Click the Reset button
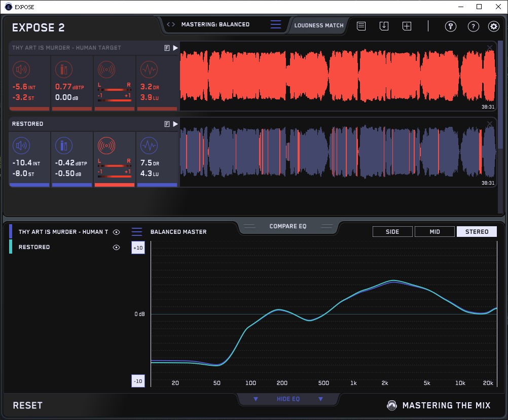This screenshot has height=420, width=508. click(27, 405)
